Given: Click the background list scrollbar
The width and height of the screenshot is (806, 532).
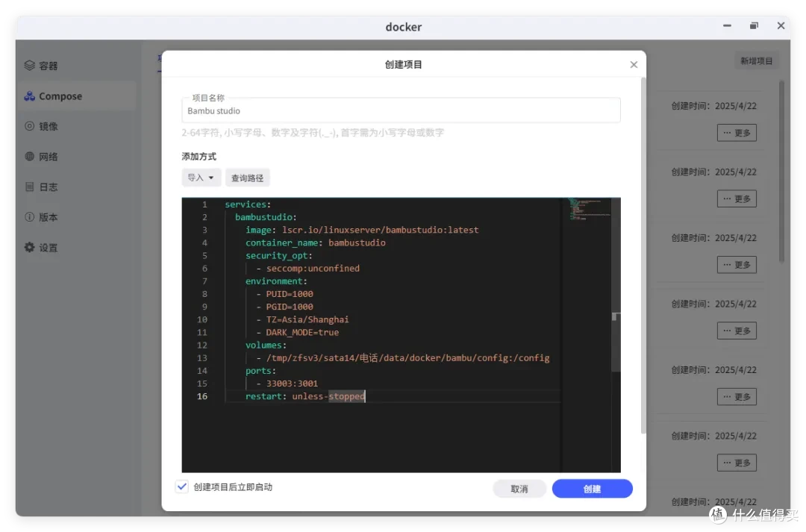Looking at the screenshot, I should [782, 172].
